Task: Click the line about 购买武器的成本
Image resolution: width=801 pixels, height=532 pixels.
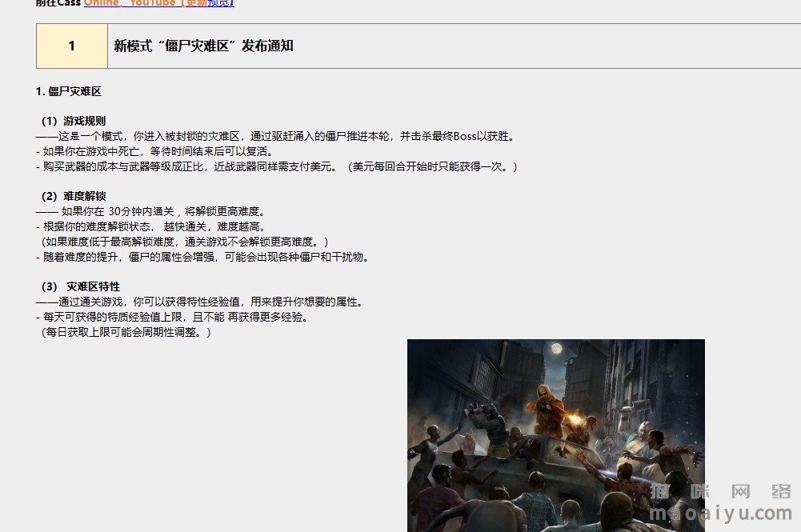Action: click(x=276, y=166)
